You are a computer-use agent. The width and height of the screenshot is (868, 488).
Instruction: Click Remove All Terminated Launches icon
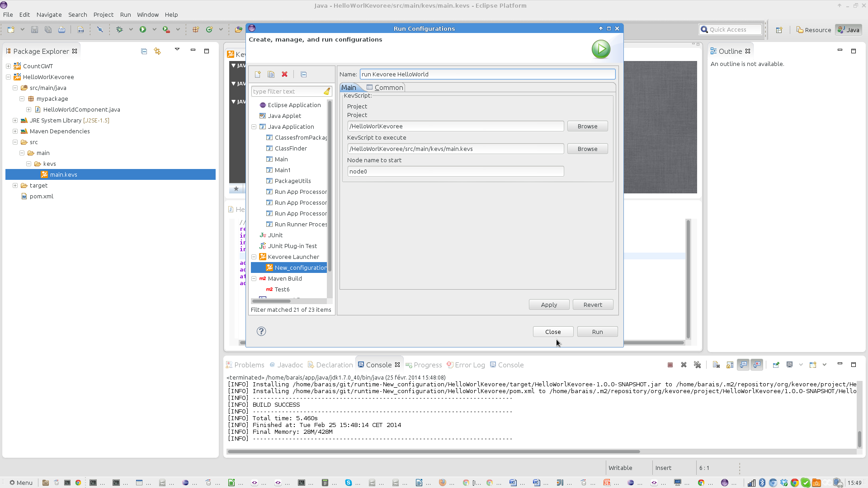698,365
